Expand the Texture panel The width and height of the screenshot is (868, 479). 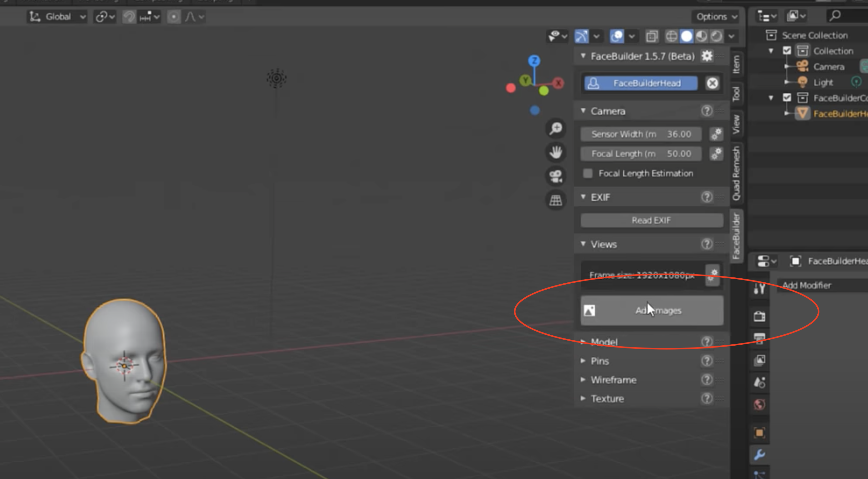583,399
